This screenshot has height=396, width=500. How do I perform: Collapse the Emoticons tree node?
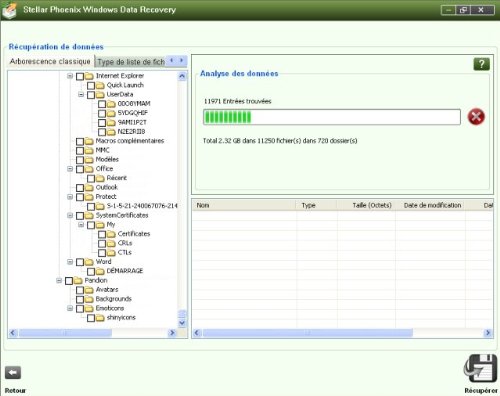point(70,308)
